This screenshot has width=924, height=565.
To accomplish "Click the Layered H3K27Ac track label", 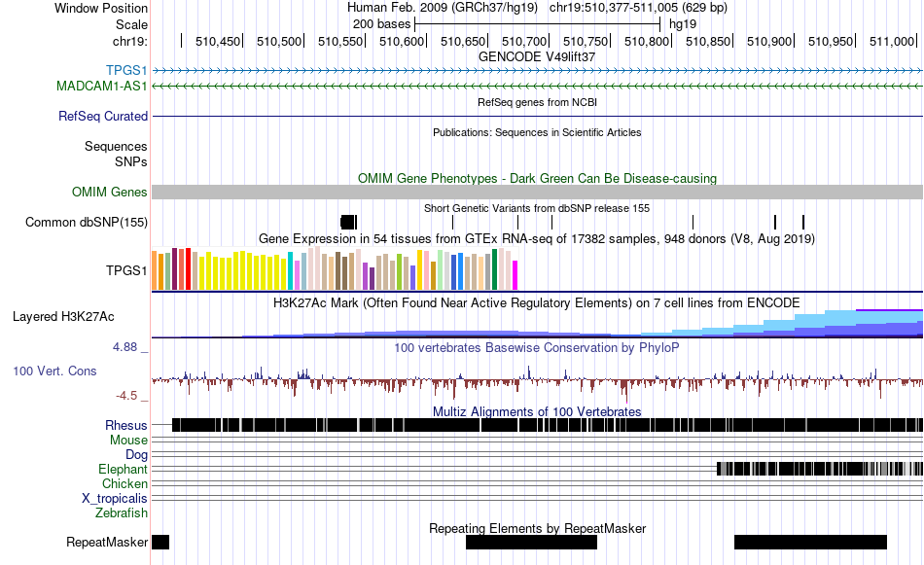I will pyautogui.click(x=63, y=316).
